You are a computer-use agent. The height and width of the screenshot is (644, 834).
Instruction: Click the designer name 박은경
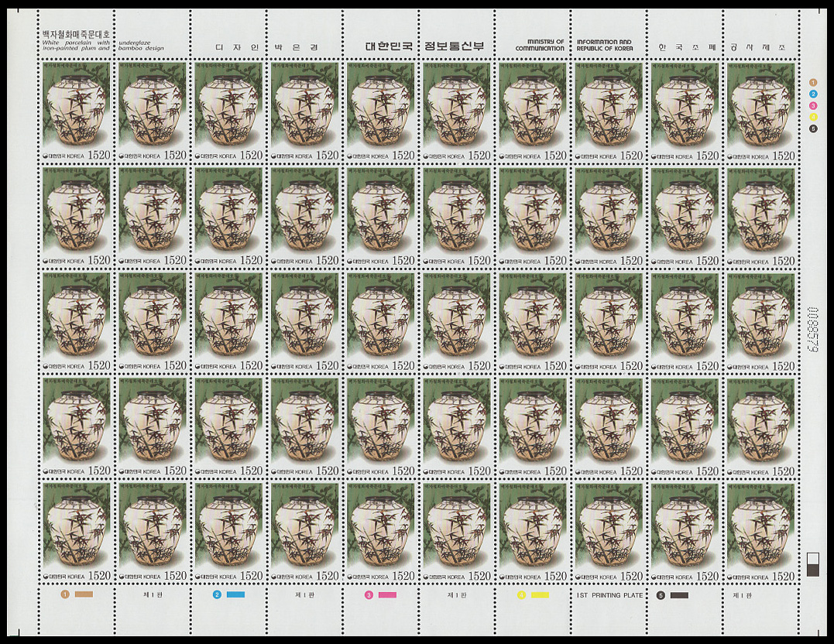coord(297,47)
